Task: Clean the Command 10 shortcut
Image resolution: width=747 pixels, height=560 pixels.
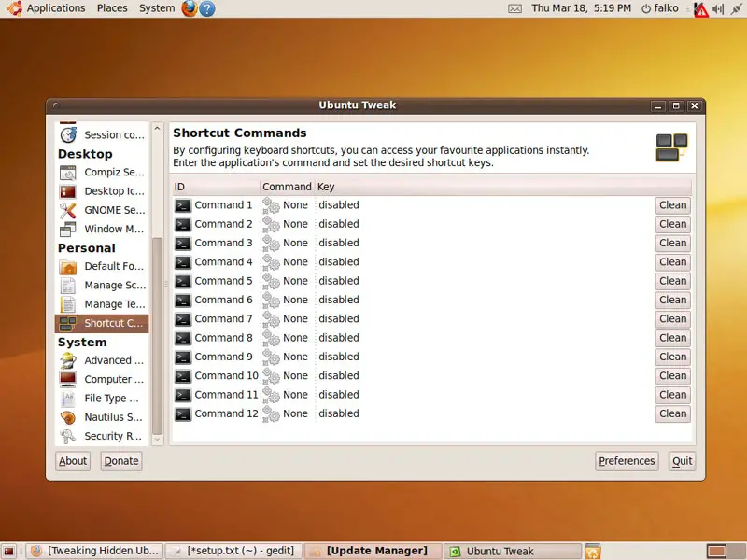Action: (x=672, y=376)
